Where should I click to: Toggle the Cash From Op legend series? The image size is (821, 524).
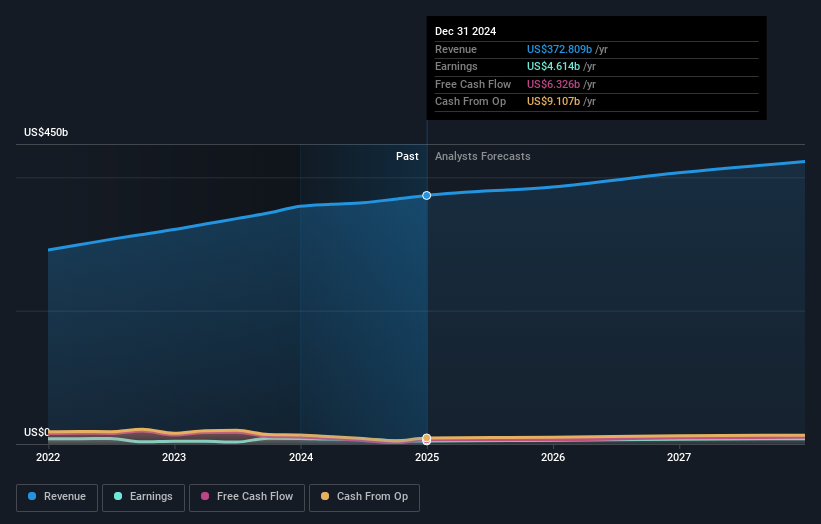tap(364, 497)
